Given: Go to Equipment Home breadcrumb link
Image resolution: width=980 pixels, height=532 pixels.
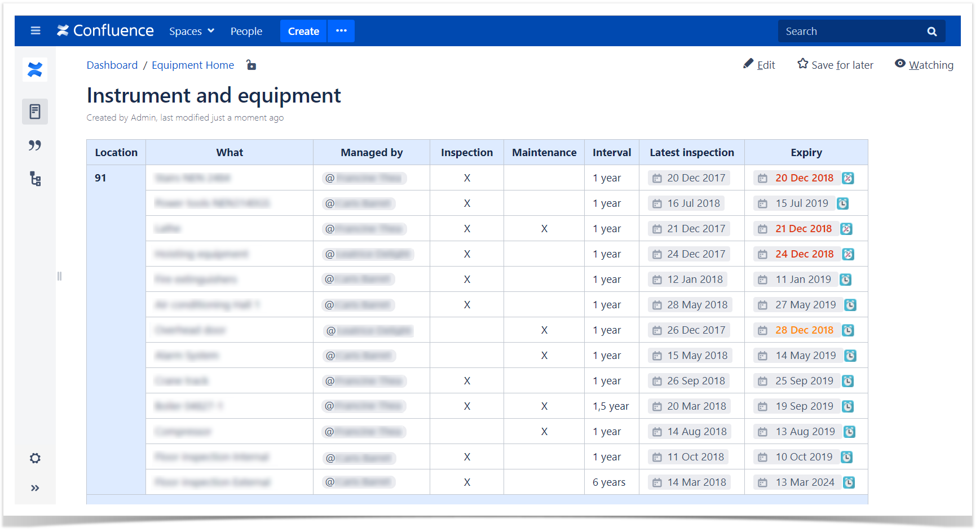Looking at the screenshot, I should 193,65.
